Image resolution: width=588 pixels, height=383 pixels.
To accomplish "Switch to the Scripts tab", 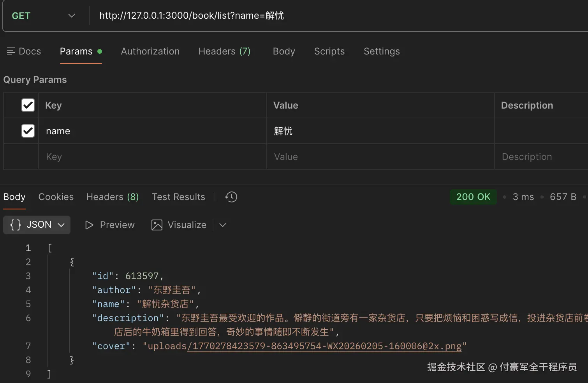I will coord(329,51).
